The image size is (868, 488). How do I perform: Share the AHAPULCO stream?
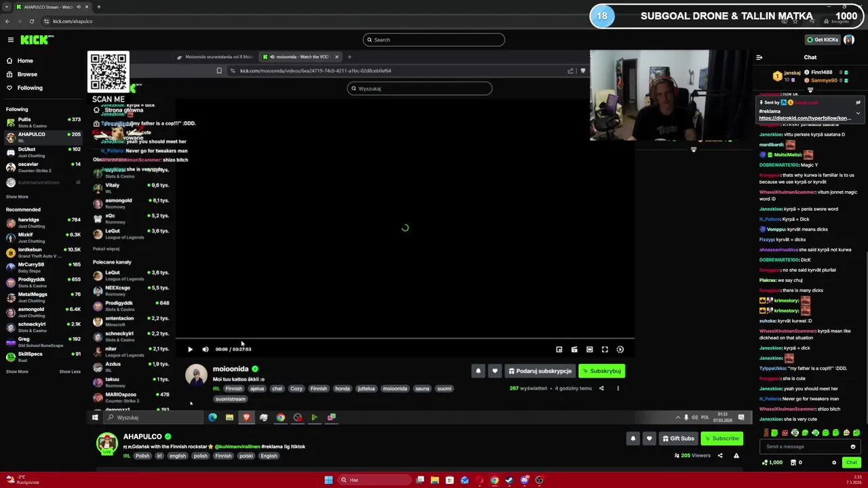720,455
